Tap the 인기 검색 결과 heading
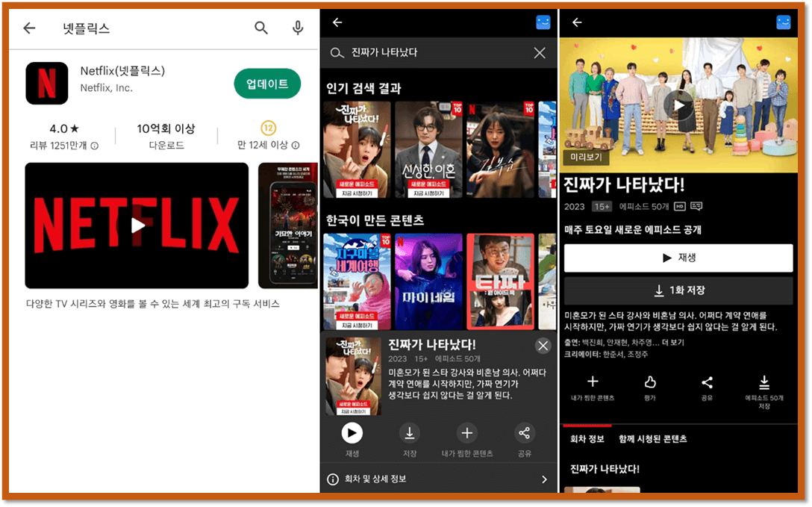812x507 pixels. click(363, 89)
